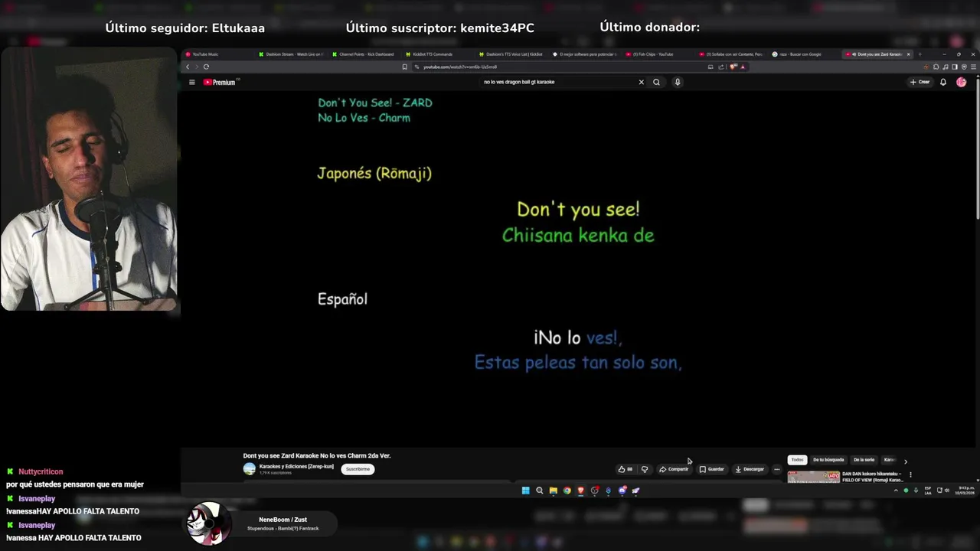Switch to Channel Points Kick Dashboard tab

tap(364, 54)
